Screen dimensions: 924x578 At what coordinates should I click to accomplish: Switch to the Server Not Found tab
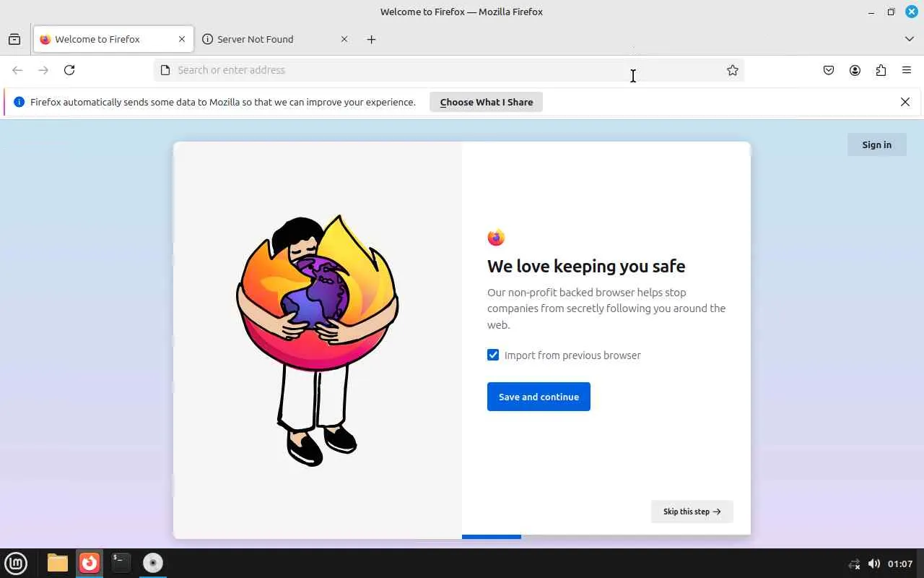coord(276,39)
